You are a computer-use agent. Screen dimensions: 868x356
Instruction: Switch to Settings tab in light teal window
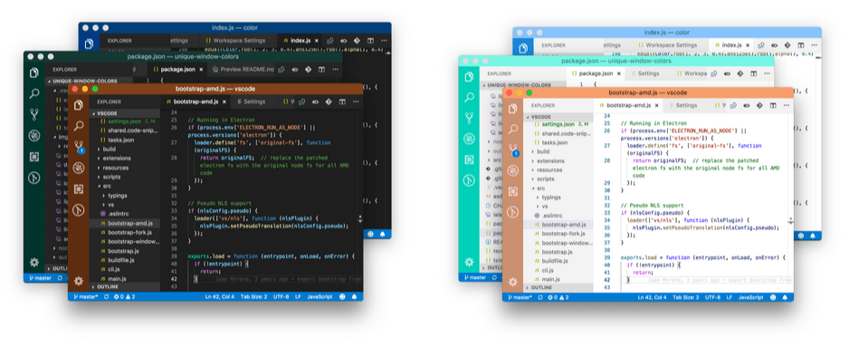648,73
